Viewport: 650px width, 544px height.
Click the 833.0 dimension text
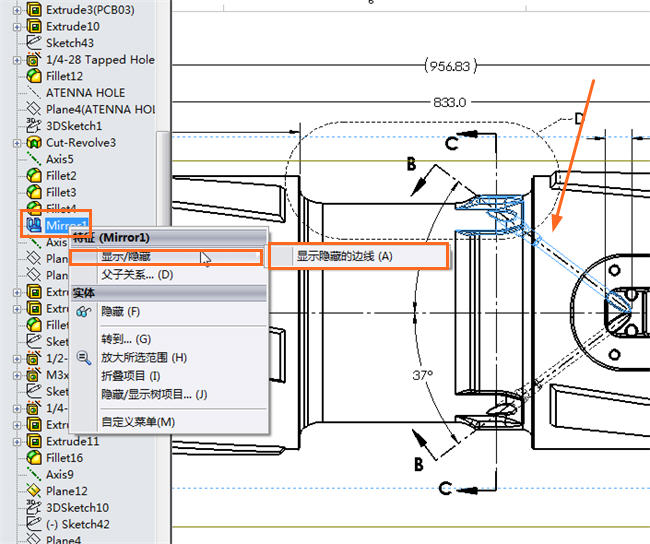pos(450,102)
